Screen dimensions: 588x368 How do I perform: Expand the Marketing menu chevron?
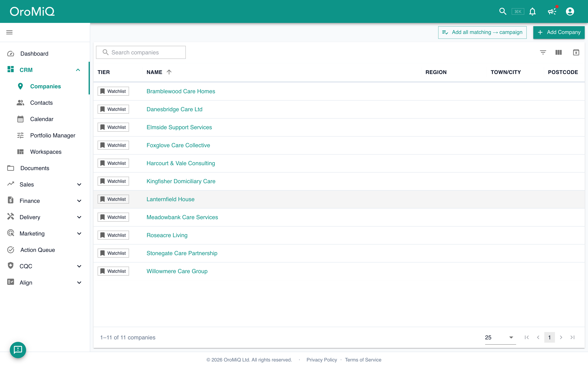click(79, 233)
